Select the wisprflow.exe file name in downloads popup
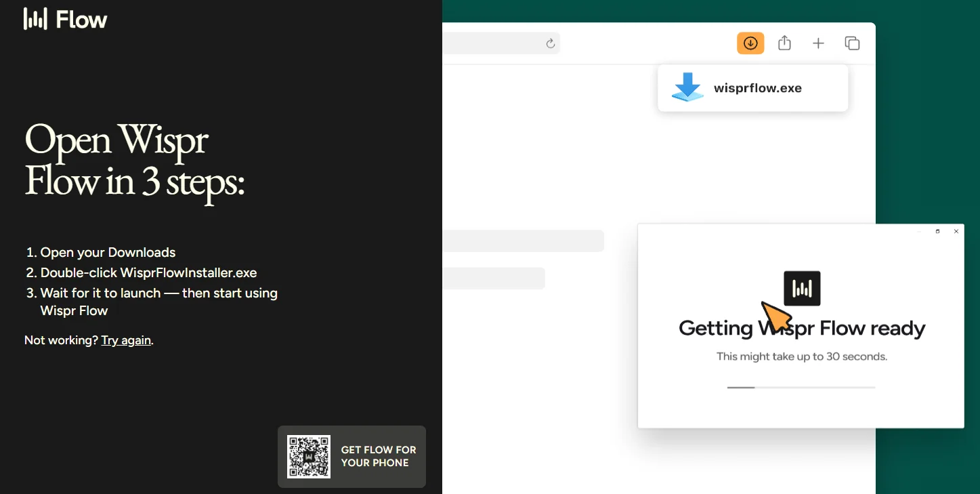The image size is (980, 494). [758, 88]
